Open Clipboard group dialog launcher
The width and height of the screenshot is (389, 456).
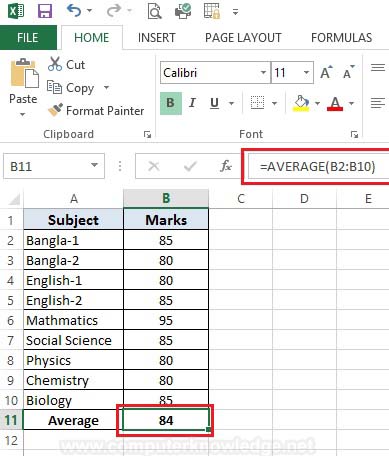147,134
